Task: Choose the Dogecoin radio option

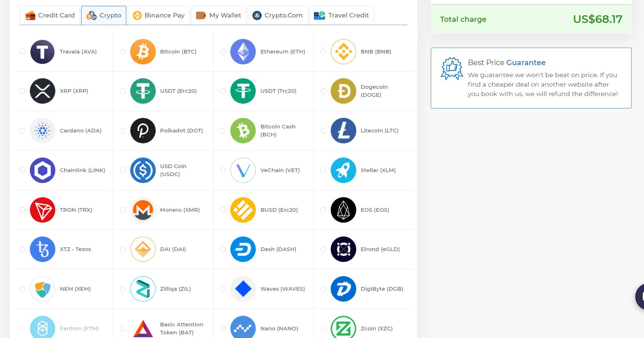Action: (323, 91)
